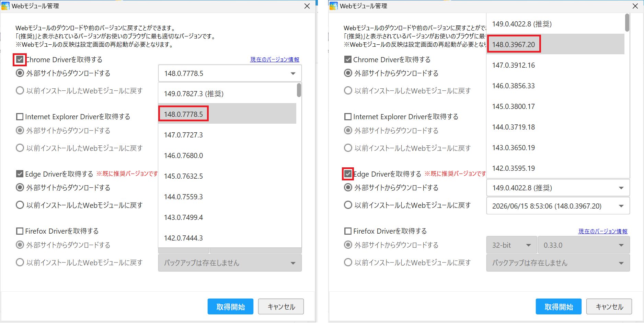The width and height of the screenshot is (644, 323).
Task: Choose 144.0.3719.18 from Edge list
Action: (x=555, y=127)
